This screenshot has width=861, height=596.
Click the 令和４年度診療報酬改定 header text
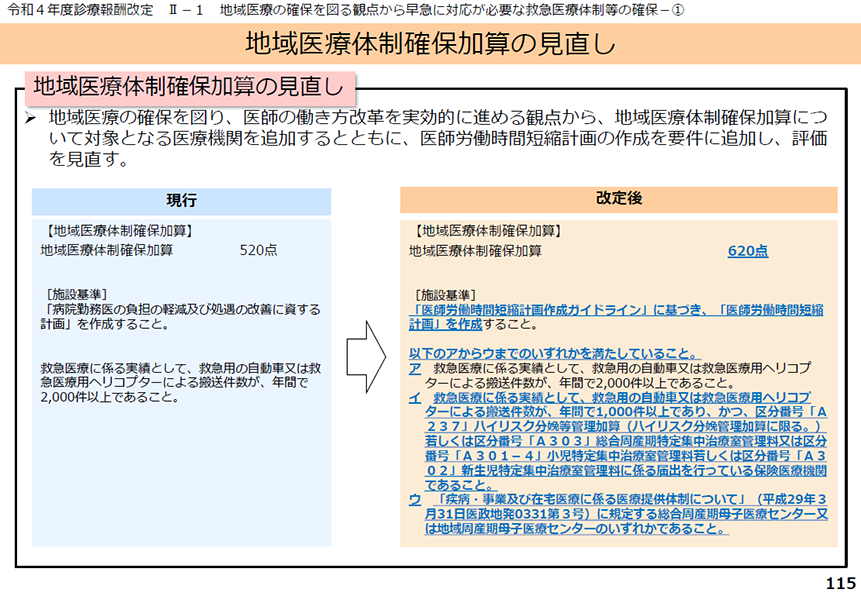(x=80, y=10)
